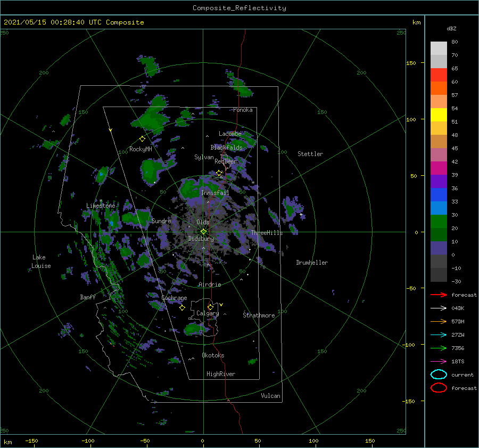Click the Limestone label

tap(101, 206)
